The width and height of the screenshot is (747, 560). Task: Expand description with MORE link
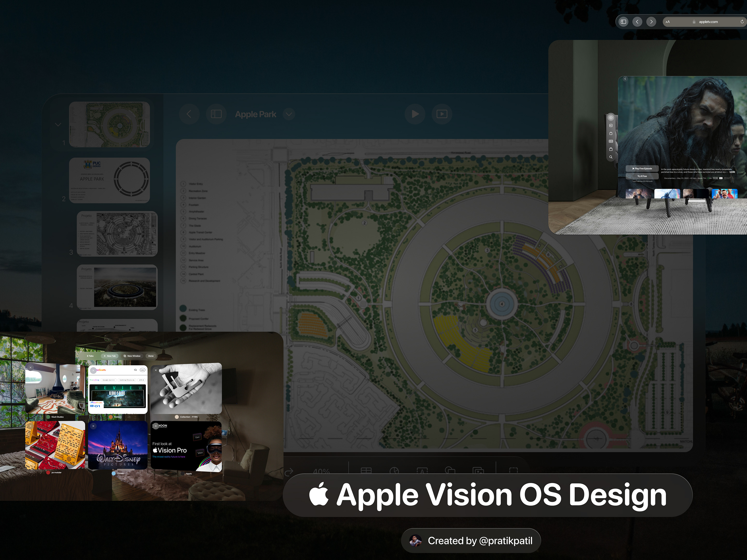point(732,172)
